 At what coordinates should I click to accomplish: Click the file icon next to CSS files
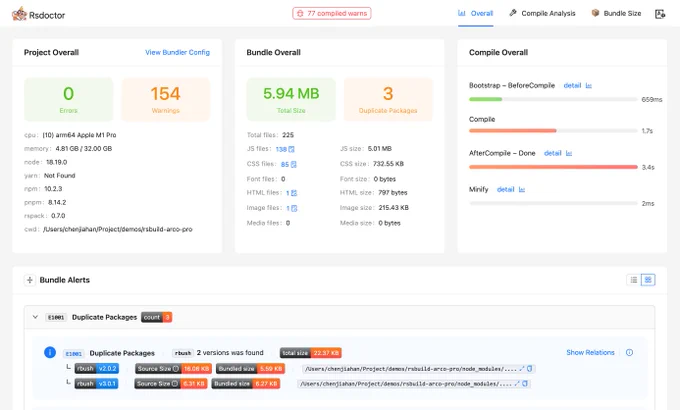click(x=294, y=164)
